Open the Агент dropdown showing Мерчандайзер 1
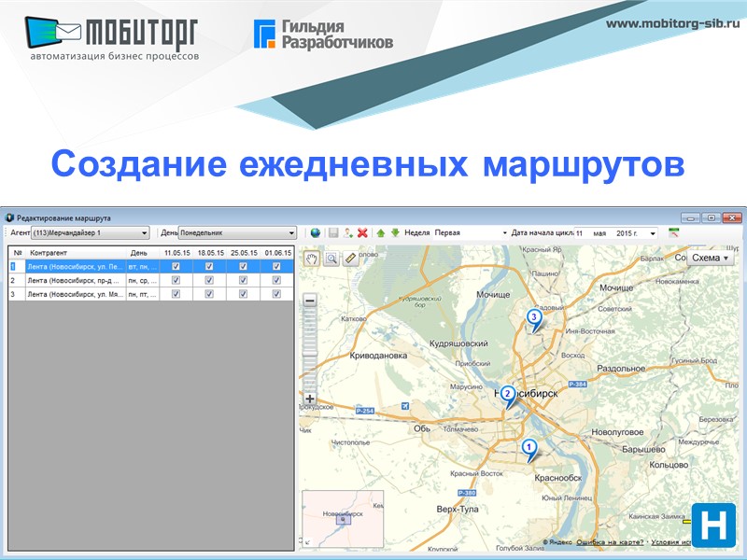Image resolution: width=747 pixels, height=560 pixels. click(x=145, y=233)
